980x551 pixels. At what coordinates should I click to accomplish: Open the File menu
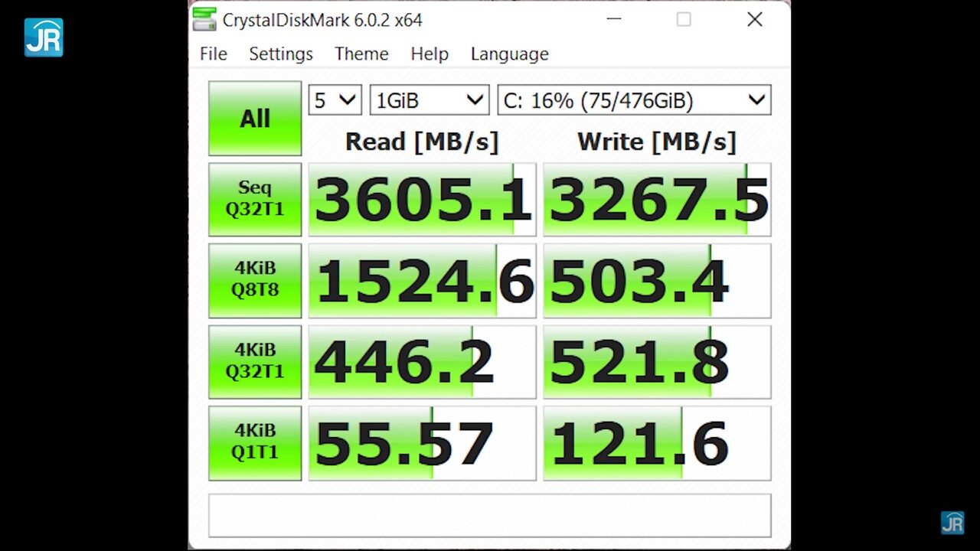click(213, 54)
